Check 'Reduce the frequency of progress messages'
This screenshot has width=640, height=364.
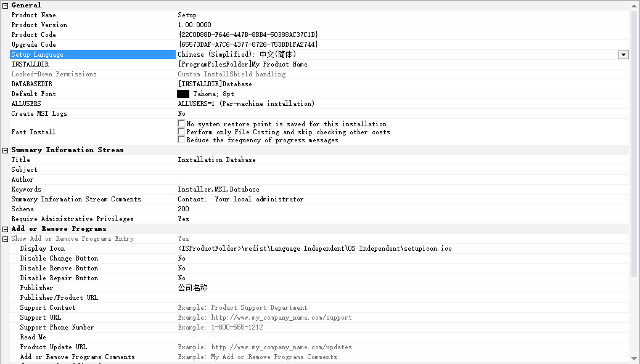coord(181,140)
